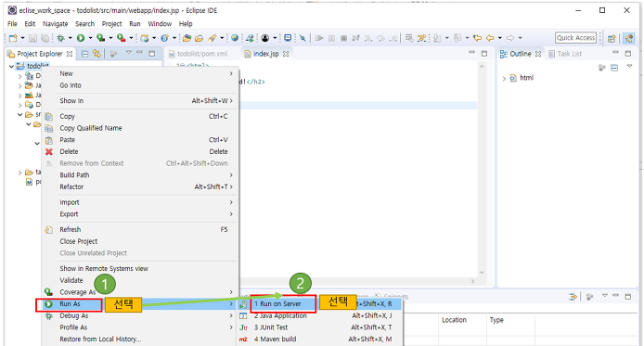Click the Open Type folder toolbar icon
Image resolution: width=644 pixels, height=346 pixels.
coord(187,38)
